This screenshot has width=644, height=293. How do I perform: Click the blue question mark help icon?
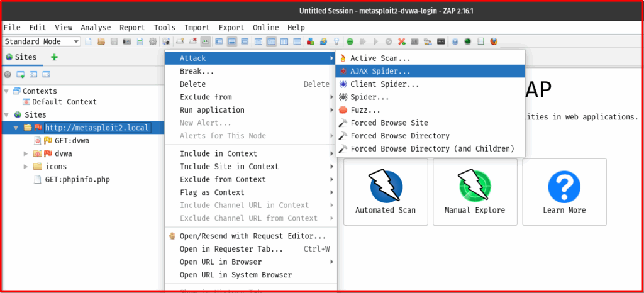point(455,41)
